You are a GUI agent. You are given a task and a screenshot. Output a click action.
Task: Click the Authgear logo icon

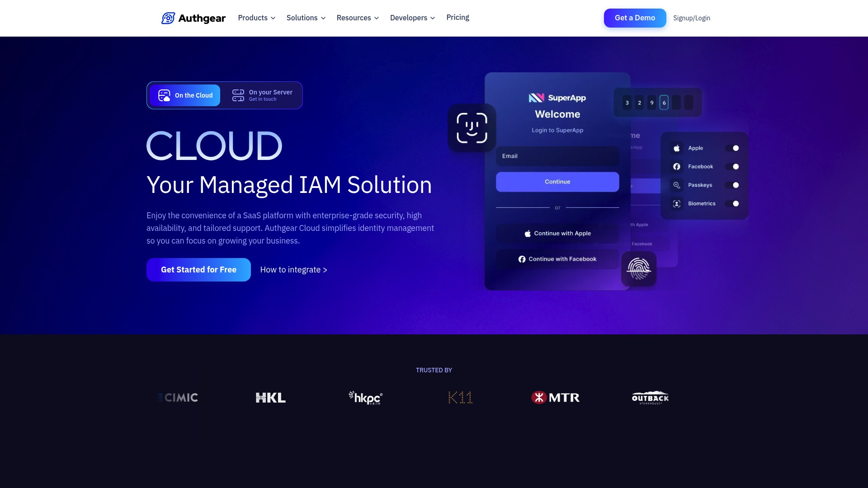168,18
